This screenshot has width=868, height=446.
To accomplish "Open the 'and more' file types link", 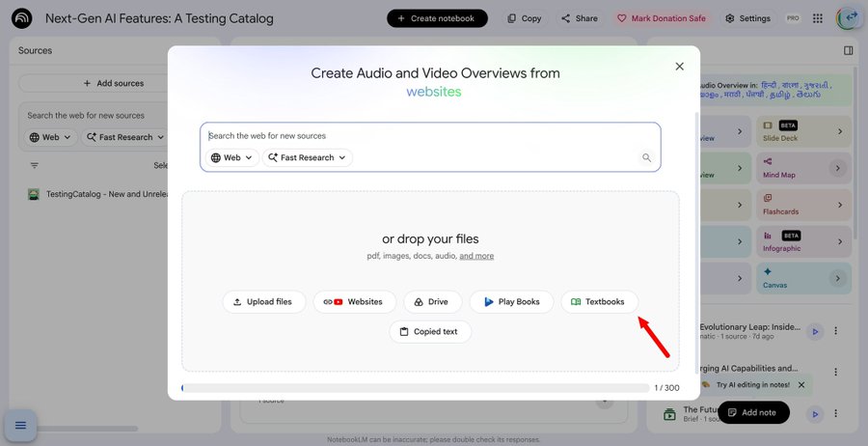I will (x=476, y=256).
